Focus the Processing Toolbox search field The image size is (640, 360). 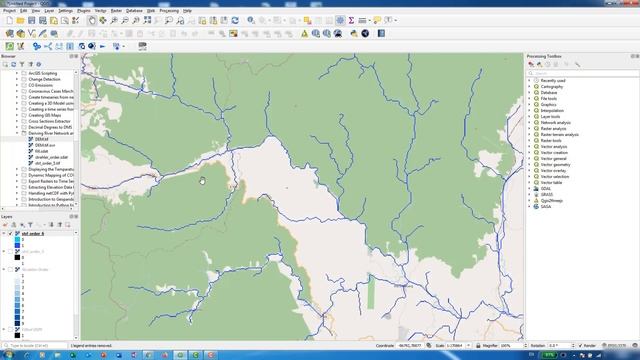(x=583, y=73)
